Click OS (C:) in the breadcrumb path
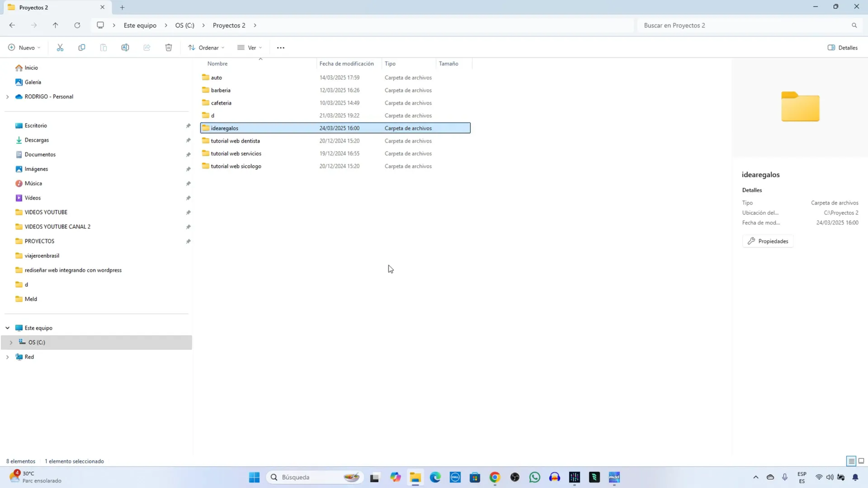The height and width of the screenshot is (488, 868). (x=184, y=25)
